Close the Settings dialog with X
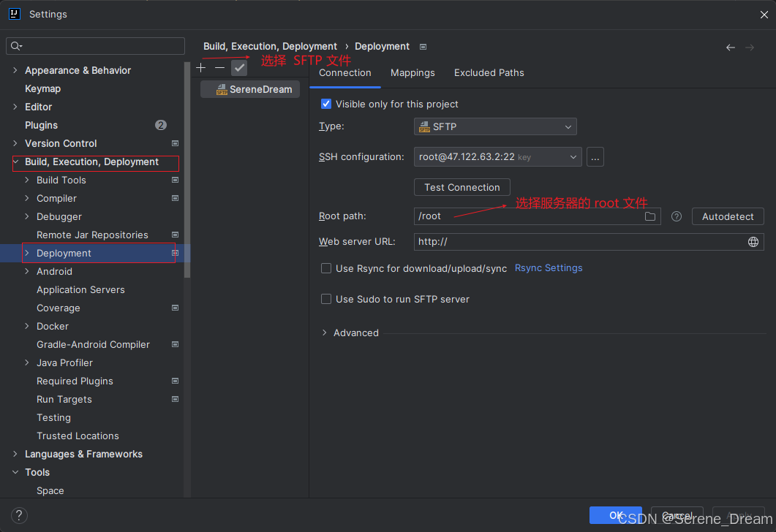776x532 pixels. (764, 15)
